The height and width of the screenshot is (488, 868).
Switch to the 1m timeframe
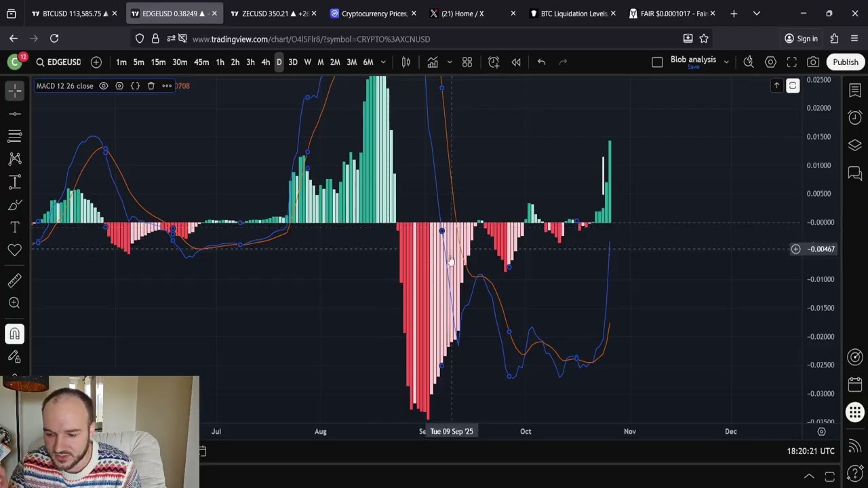coord(121,62)
